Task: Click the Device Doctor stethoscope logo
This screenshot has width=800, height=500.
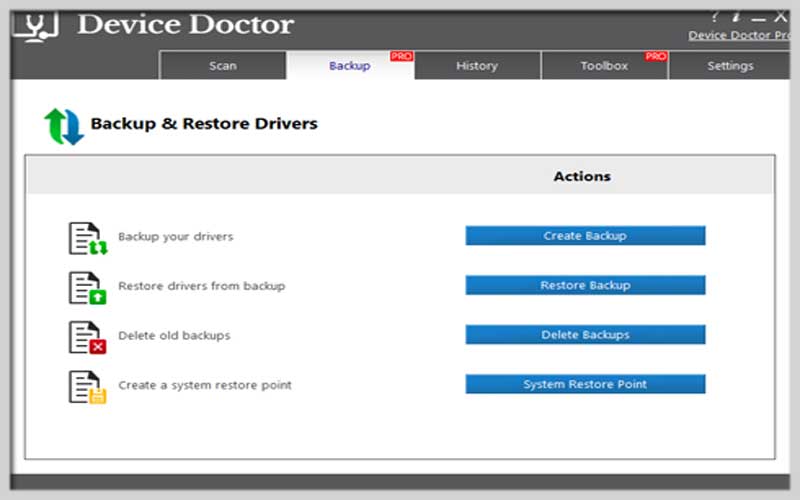Action: (37, 27)
